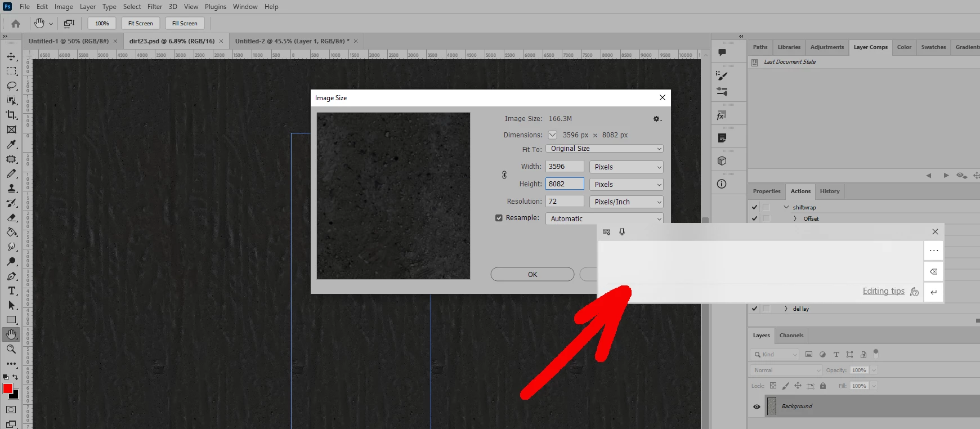Open the Notes panel icon
This screenshot has width=980, height=429.
pyautogui.click(x=722, y=138)
